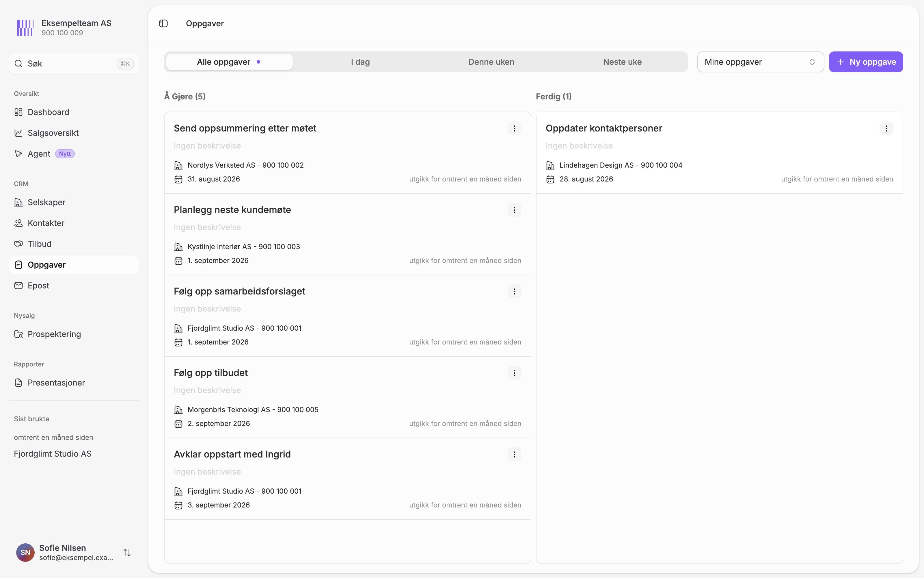This screenshot has width=924, height=578.
Task: Go to Tilbud in the sidebar
Action: pyautogui.click(x=74, y=244)
